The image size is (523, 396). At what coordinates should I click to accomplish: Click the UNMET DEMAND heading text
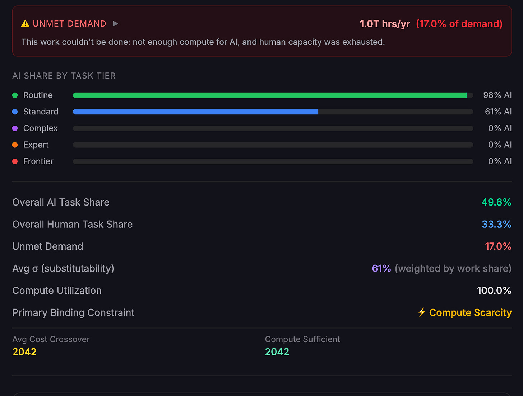coord(69,24)
